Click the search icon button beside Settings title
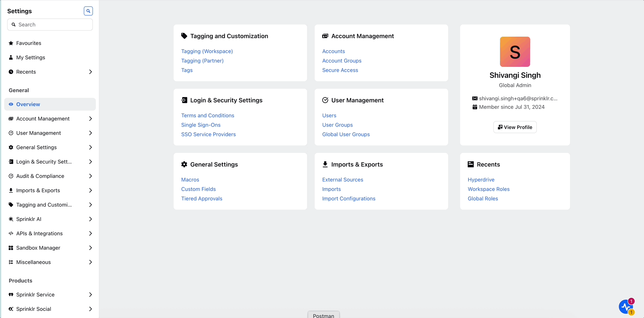Screen dimensions: 644x318 click(x=88, y=11)
